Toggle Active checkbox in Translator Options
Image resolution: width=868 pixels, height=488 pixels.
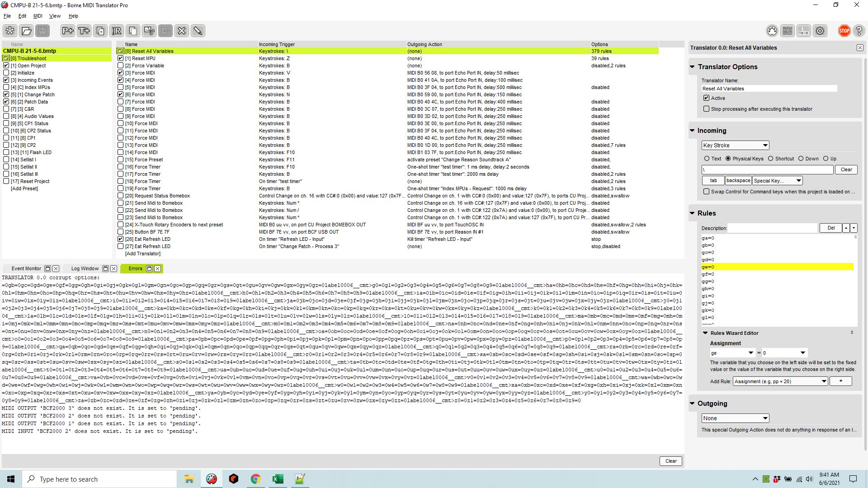pos(707,98)
